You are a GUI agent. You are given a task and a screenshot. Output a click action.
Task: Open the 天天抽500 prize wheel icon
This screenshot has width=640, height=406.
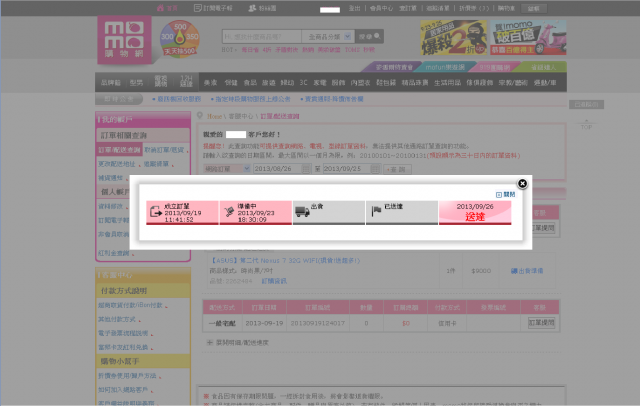pyautogui.click(x=180, y=39)
